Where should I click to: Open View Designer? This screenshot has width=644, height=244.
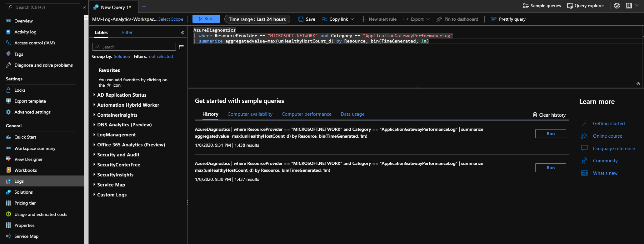coord(28,159)
